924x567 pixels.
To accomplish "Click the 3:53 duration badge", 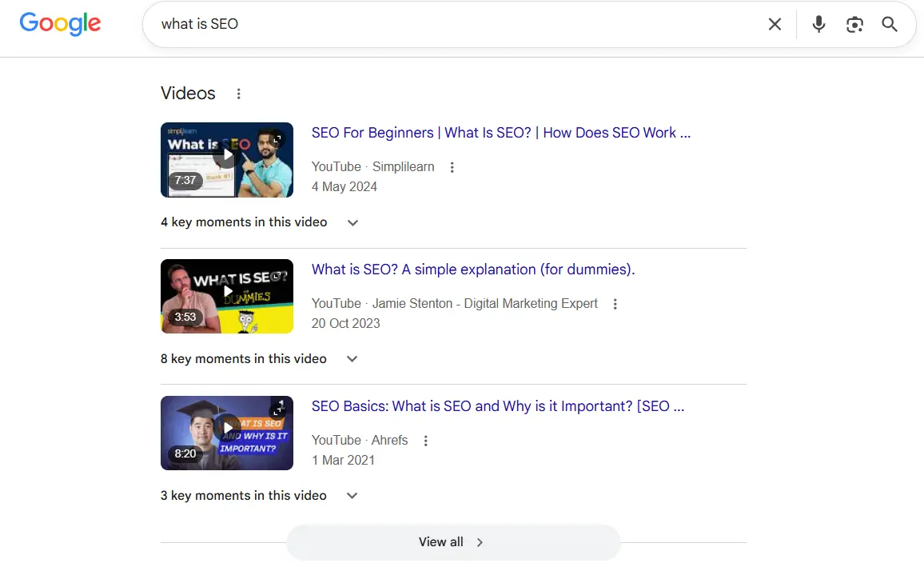I will click(185, 317).
